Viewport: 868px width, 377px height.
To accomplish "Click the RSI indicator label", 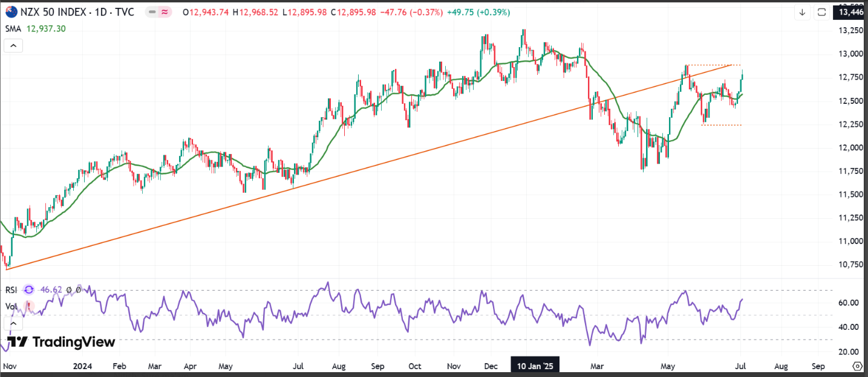I will coord(11,290).
